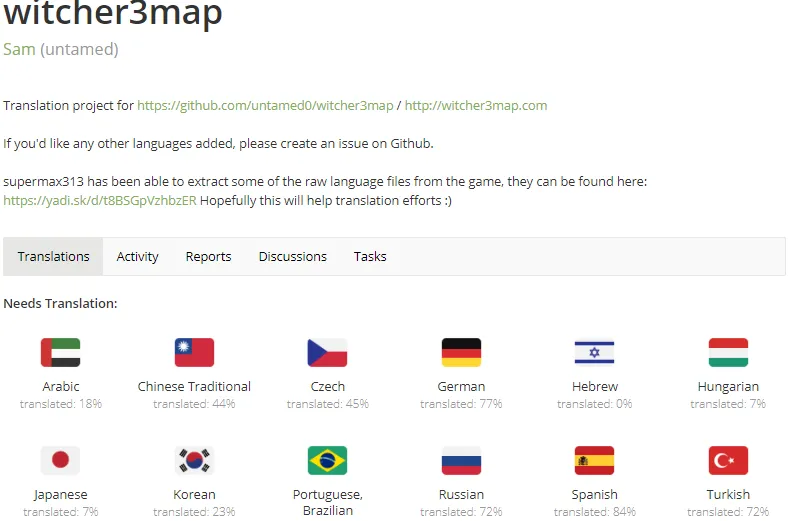Click the German flag icon
This screenshot has height=521, width=792.
461,352
